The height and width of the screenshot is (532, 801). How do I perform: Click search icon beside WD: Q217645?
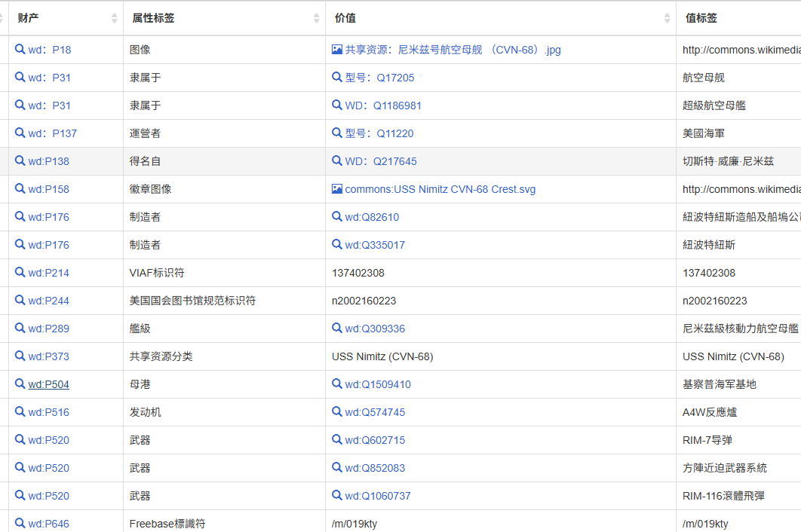337,161
